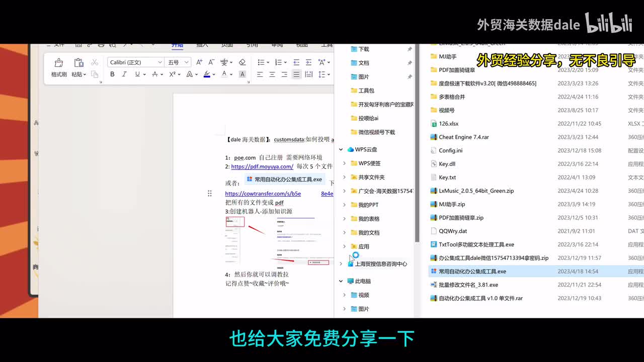Viewport: 644px width, 362px height.
Task: Switch to the 开始 ribbon tab
Action: 177,45
